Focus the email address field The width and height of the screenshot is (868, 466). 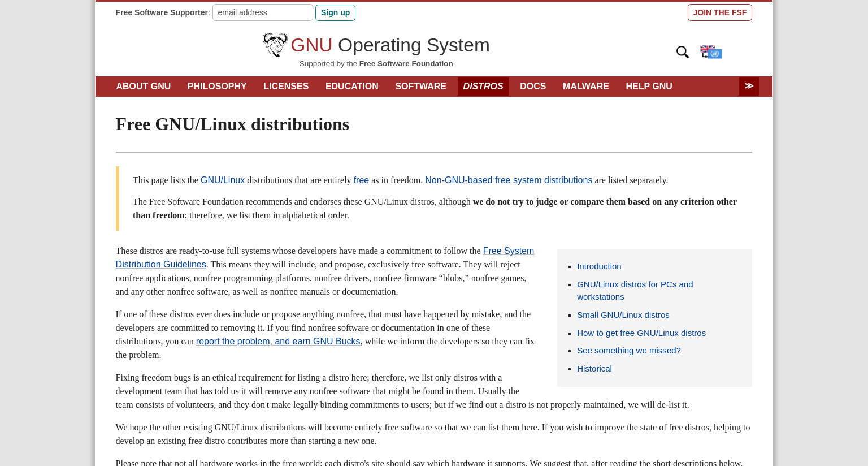[x=263, y=12]
